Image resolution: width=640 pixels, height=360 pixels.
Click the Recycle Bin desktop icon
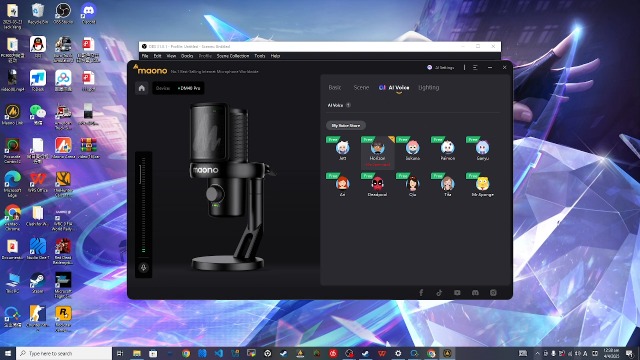pyautogui.click(x=38, y=13)
